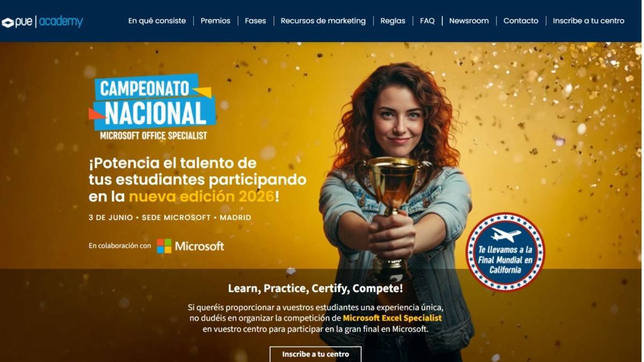View the Reglas page
This screenshot has height=362, width=644.
click(x=393, y=21)
